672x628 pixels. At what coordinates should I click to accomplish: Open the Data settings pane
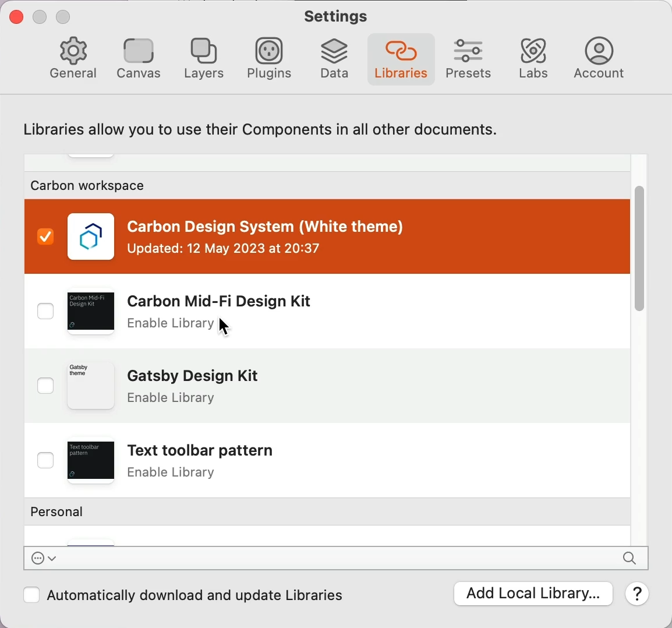pos(336,59)
